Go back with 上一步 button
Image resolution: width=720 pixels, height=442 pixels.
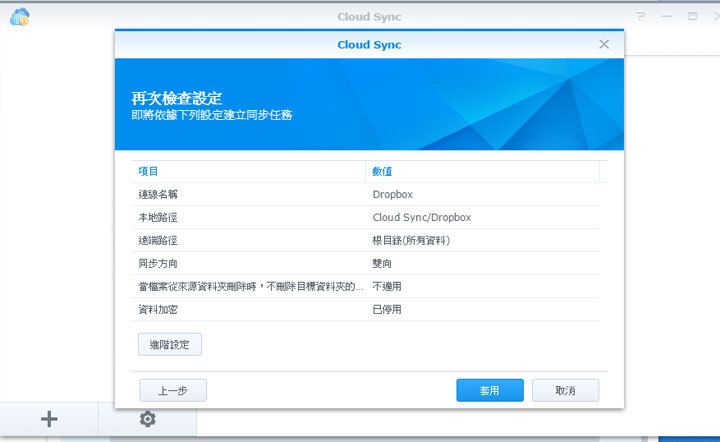(173, 390)
